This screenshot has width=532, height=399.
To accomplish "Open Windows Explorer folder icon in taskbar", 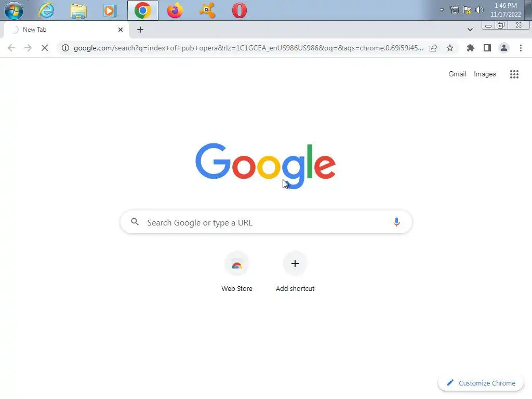I will tap(78, 10).
